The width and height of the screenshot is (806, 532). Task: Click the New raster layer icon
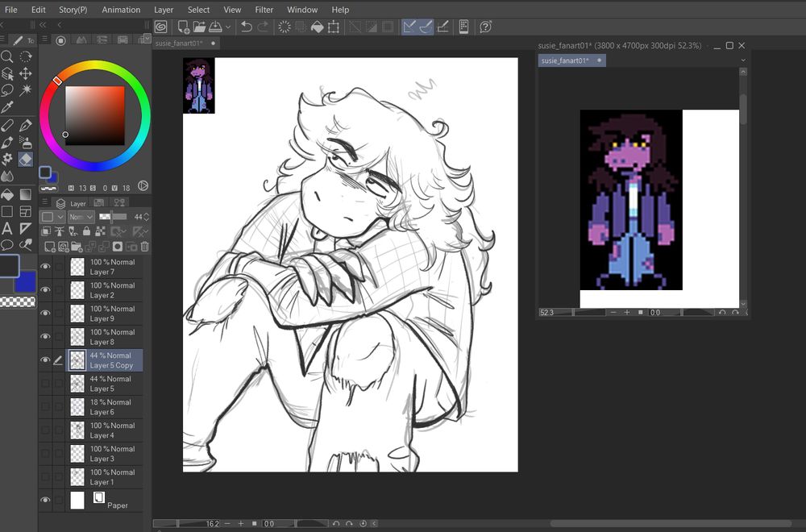pos(50,247)
